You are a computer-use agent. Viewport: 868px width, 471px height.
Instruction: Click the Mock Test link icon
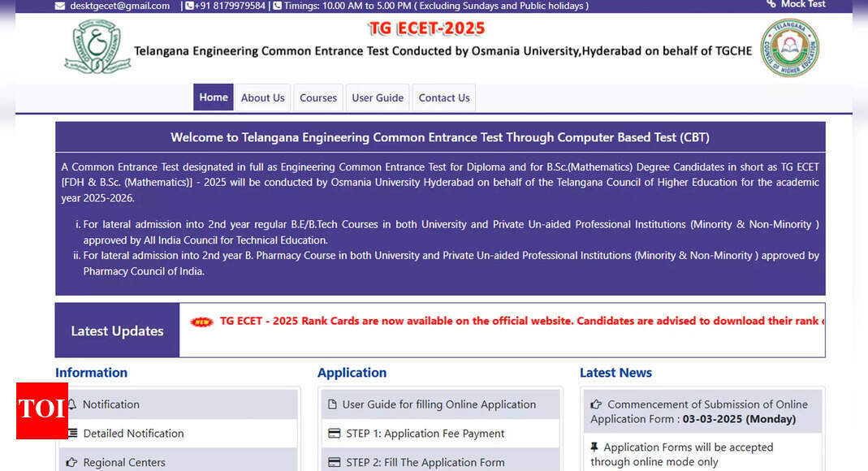[x=771, y=4]
